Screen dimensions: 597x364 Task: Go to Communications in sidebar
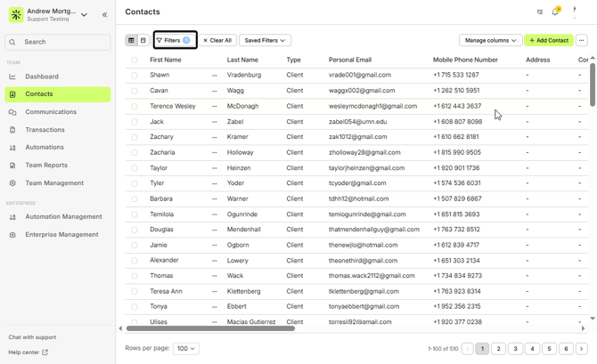point(51,112)
